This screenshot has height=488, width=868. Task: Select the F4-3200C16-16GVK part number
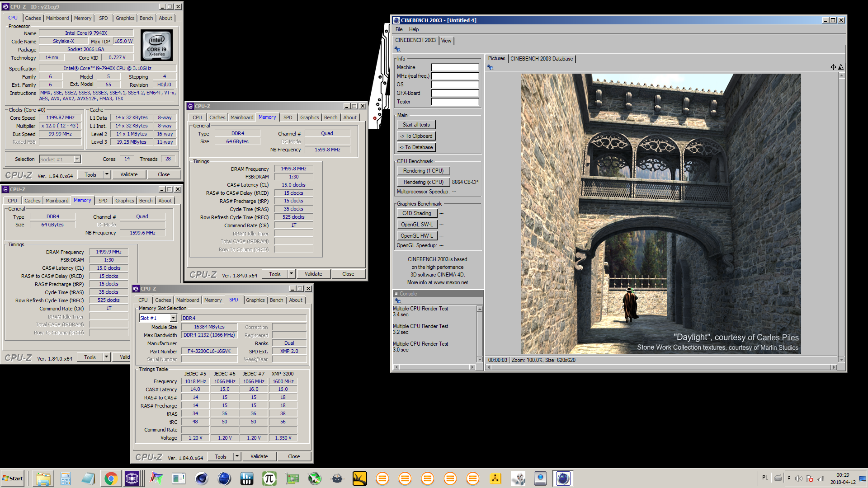pyautogui.click(x=209, y=351)
